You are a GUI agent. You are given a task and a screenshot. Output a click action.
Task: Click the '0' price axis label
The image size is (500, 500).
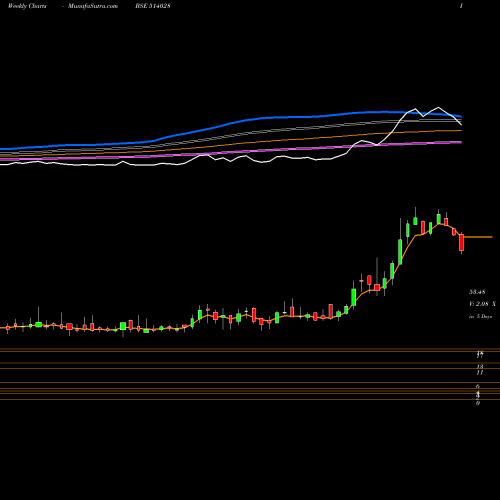pos(478,403)
